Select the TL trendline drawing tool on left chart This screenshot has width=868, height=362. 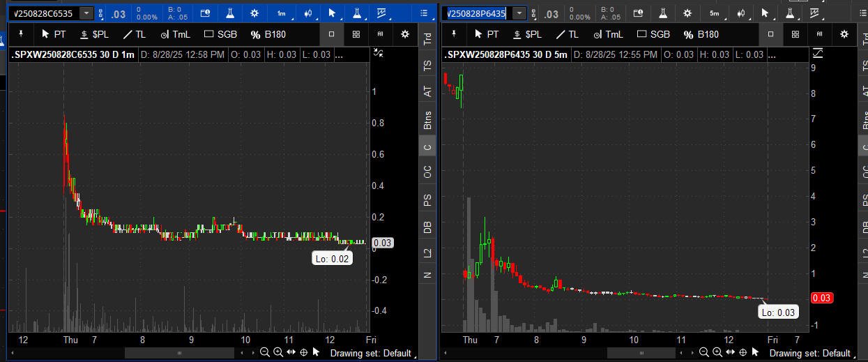tap(134, 34)
